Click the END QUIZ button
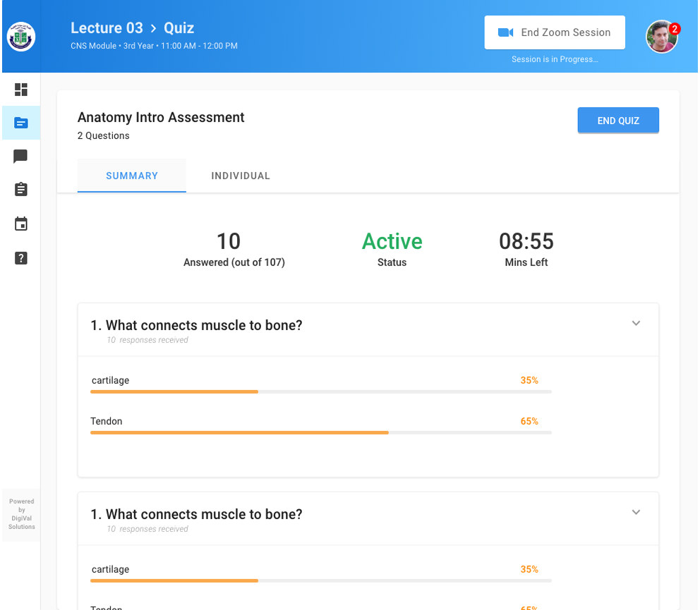 pos(618,121)
